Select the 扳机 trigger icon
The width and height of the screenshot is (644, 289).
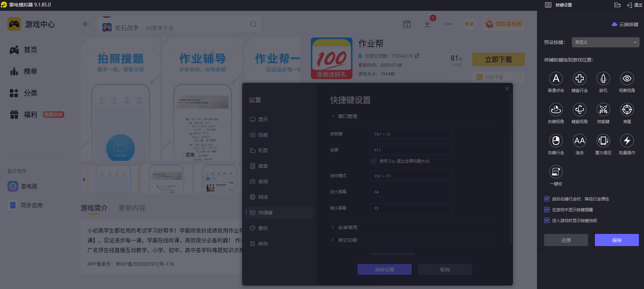[x=603, y=78]
